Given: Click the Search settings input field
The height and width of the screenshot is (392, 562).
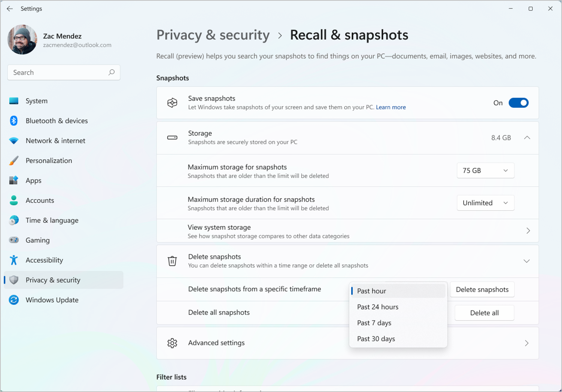Looking at the screenshot, I should pyautogui.click(x=64, y=72).
